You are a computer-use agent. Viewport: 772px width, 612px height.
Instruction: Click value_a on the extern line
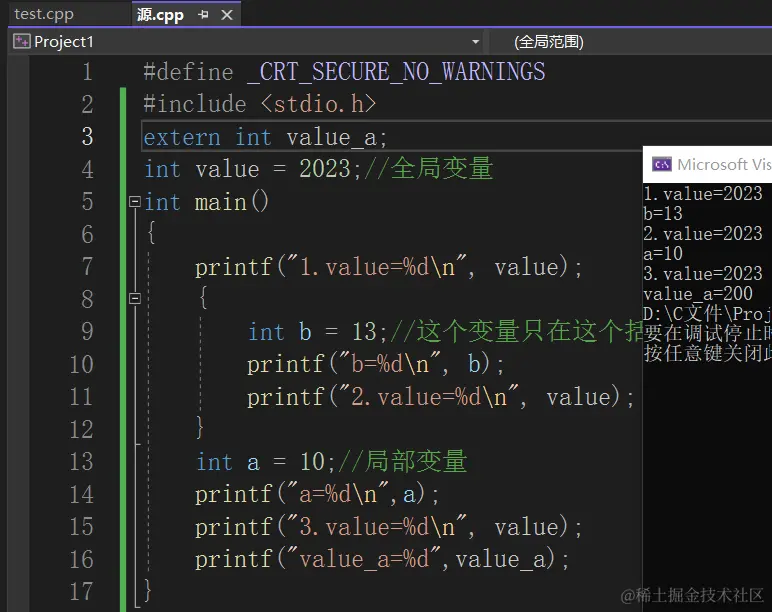pyautogui.click(x=331, y=137)
